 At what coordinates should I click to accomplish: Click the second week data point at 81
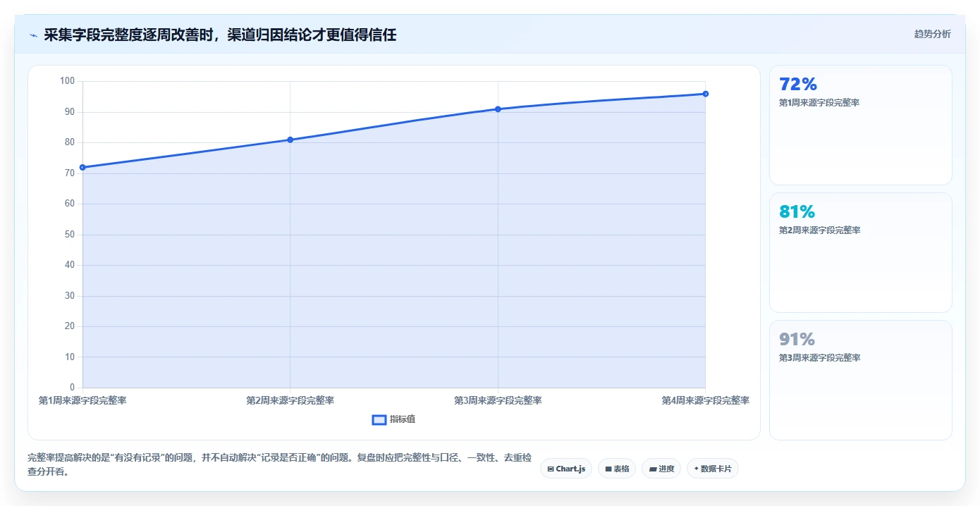tap(290, 140)
